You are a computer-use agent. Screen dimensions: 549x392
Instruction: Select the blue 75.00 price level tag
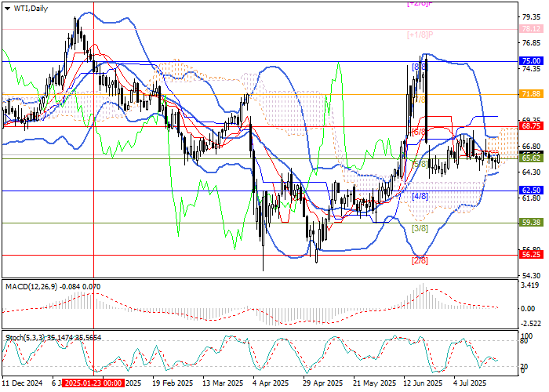click(x=531, y=61)
